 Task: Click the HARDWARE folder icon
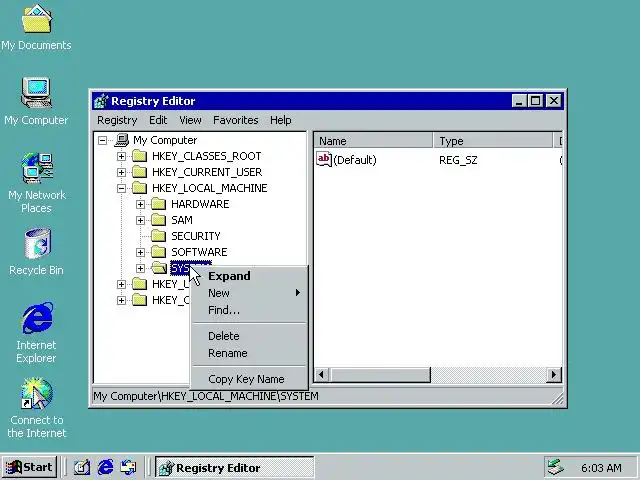(159, 204)
